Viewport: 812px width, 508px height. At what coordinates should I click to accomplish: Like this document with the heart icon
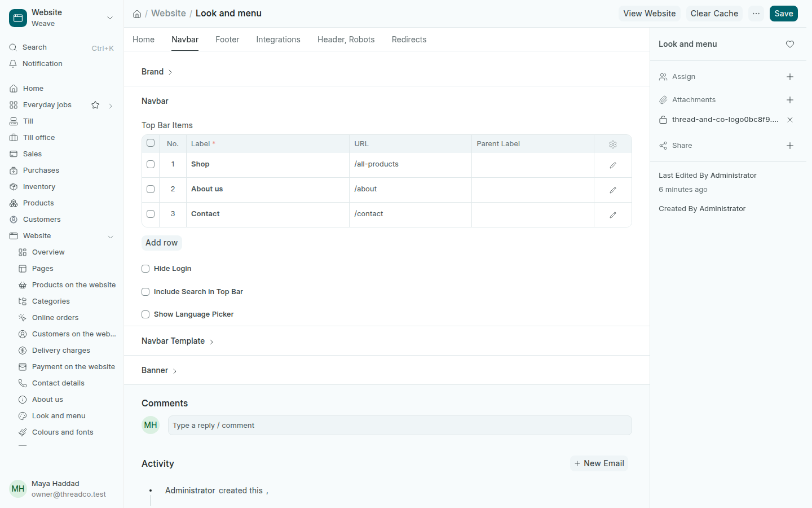pos(790,44)
